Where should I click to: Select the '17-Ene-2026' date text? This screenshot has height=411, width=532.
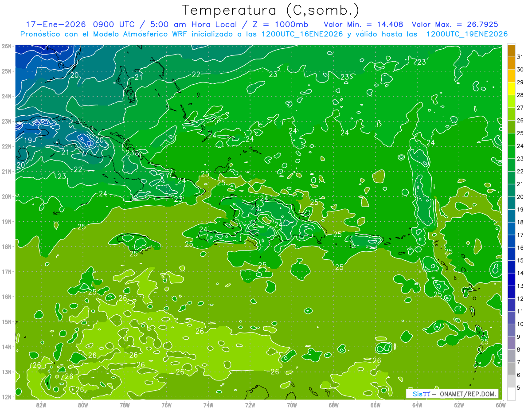55,24
